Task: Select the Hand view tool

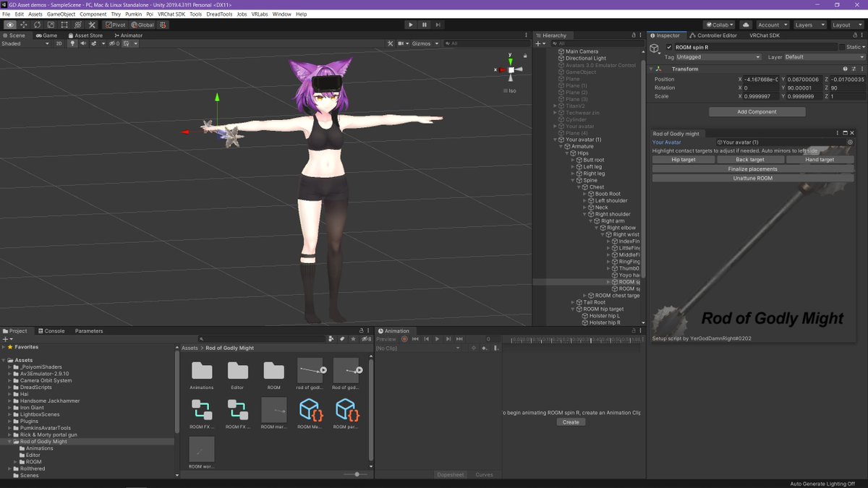Action: click(10, 25)
